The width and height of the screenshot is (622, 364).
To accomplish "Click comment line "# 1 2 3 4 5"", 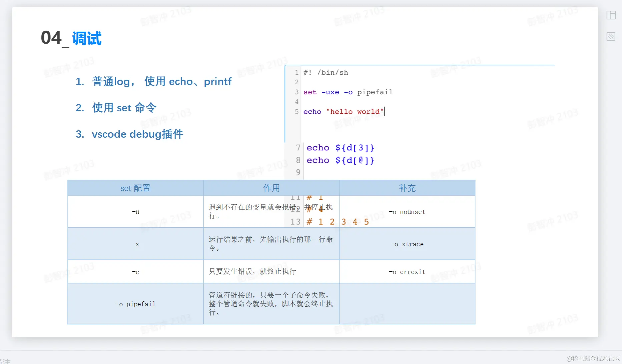I will click(x=338, y=222).
